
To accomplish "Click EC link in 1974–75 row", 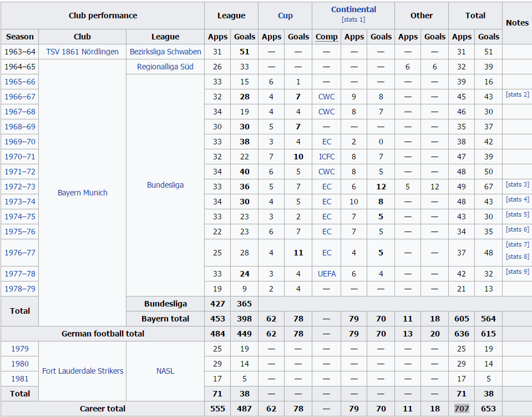I will point(326,217).
